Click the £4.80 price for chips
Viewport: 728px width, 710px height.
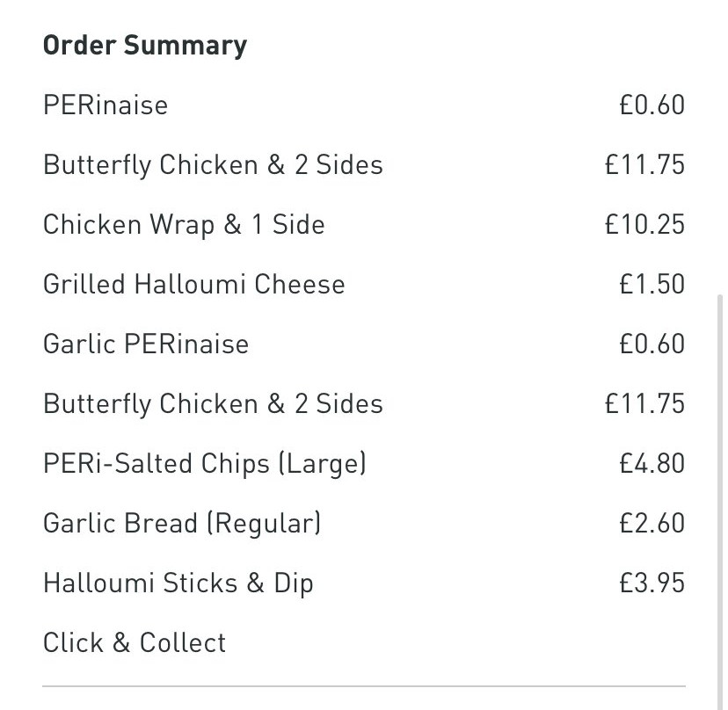(652, 463)
